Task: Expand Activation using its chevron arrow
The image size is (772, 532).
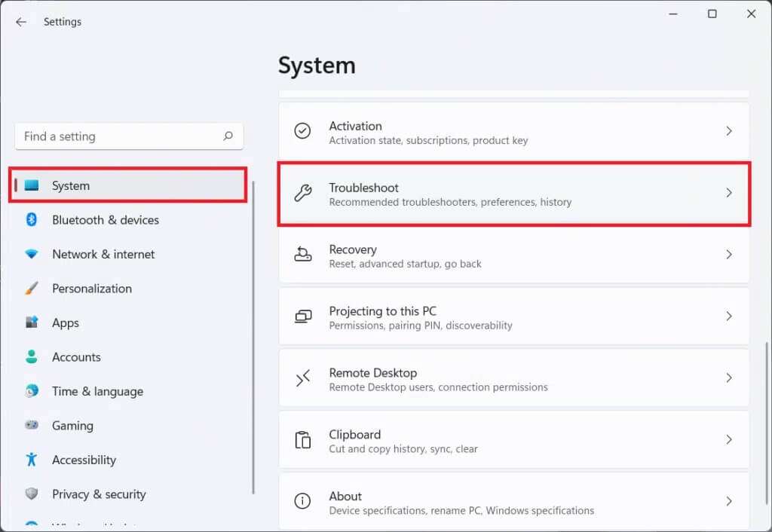Action: [x=728, y=131]
